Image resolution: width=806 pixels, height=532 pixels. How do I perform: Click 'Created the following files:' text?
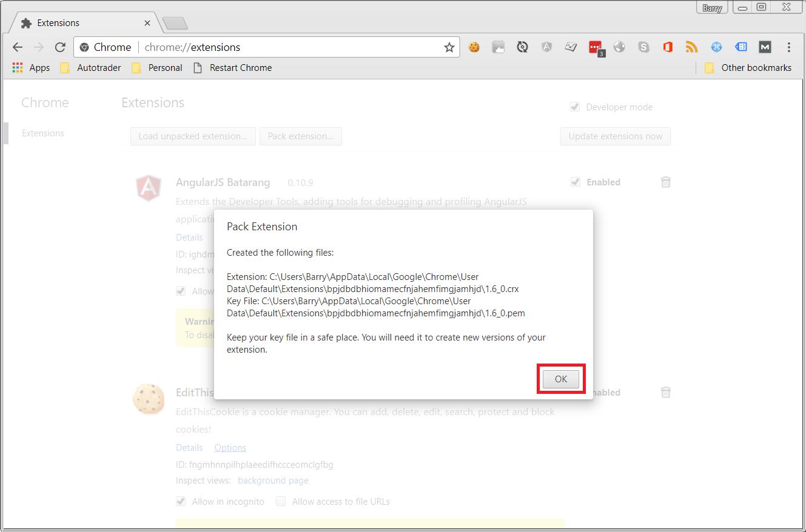point(280,253)
